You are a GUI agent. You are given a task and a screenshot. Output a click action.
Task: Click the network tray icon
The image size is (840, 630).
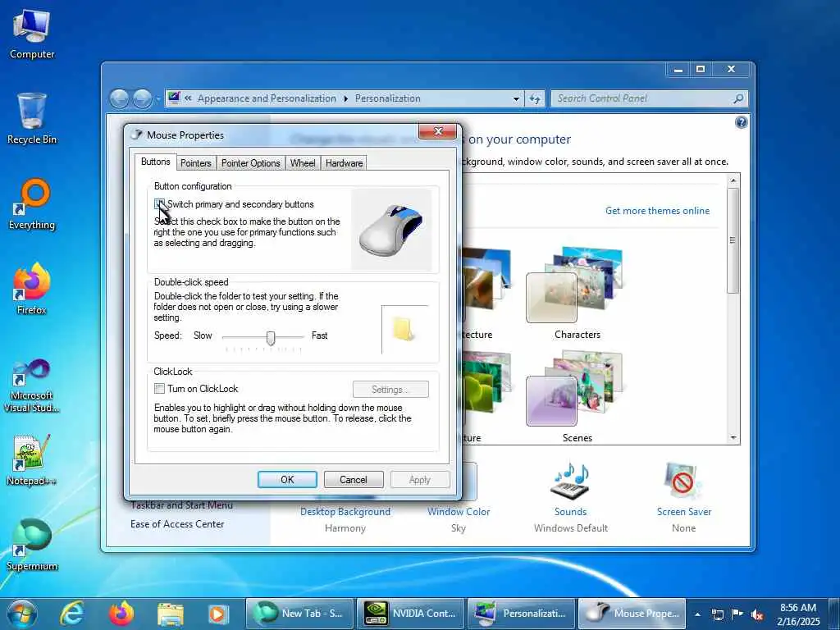[x=717, y=614]
